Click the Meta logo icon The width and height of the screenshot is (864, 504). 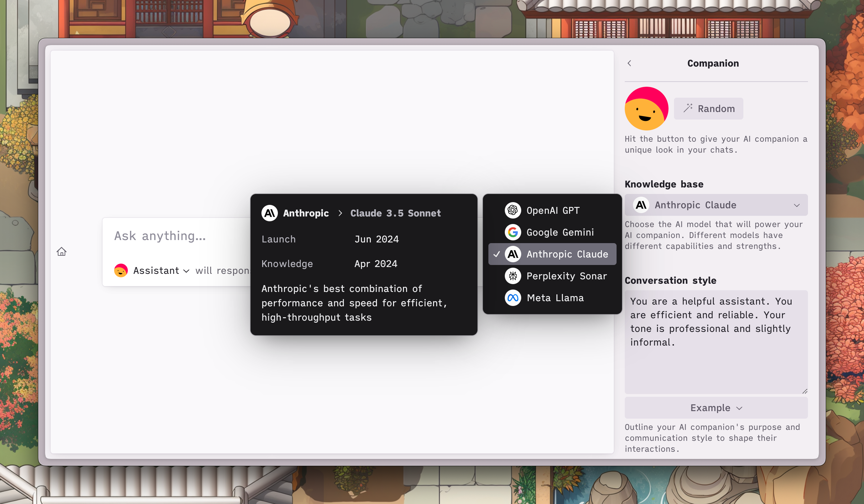tap(513, 298)
